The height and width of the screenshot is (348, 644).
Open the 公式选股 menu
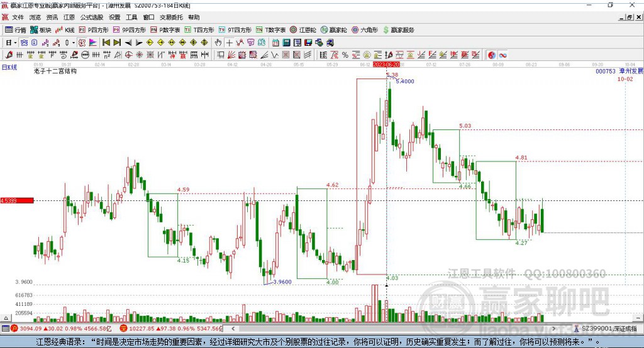[92, 17]
